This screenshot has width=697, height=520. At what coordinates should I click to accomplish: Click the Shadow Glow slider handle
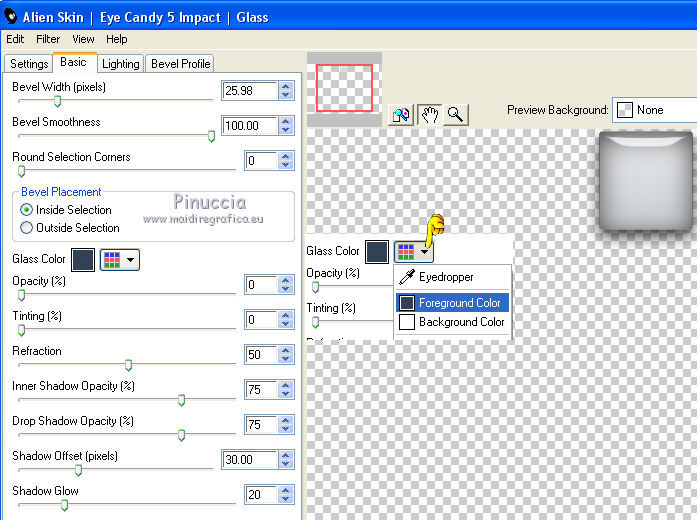(64, 505)
